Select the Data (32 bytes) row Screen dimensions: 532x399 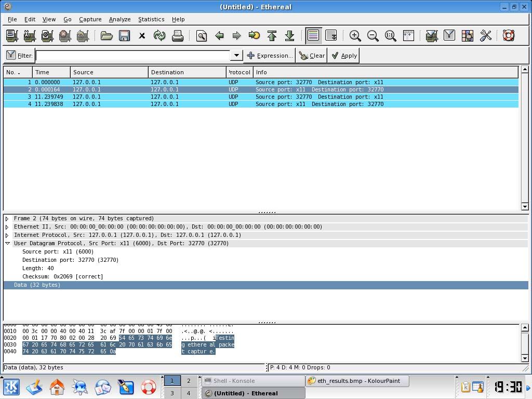(x=265, y=285)
